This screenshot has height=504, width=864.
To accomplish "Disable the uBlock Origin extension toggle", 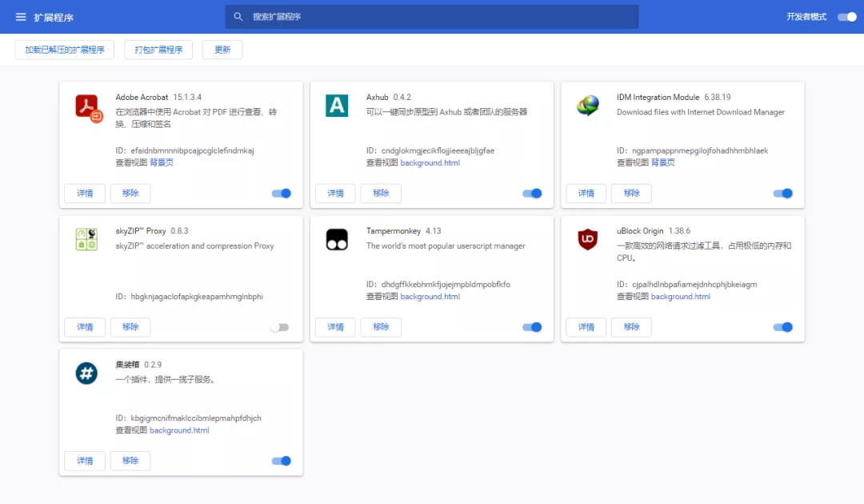I will (782, 327).
